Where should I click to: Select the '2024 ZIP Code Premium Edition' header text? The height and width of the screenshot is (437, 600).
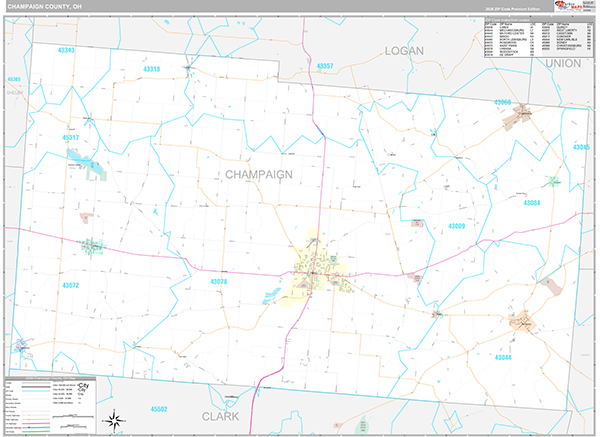point(512,8)
